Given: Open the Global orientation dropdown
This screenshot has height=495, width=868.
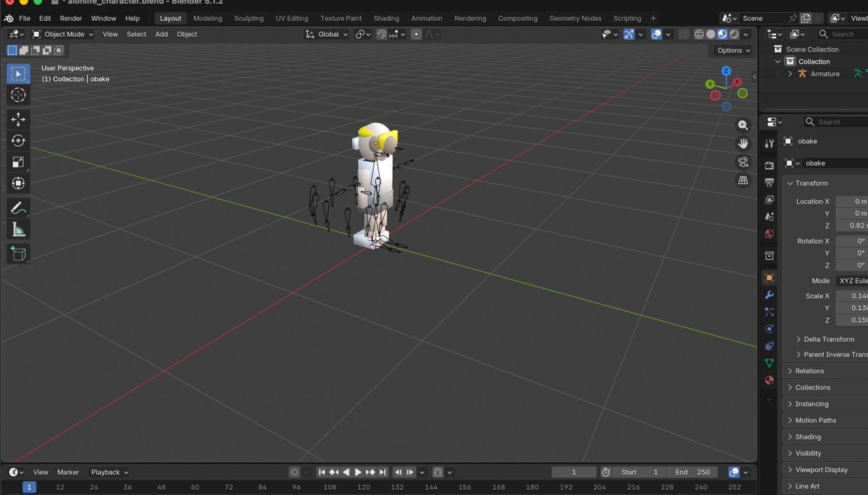Looking at the screenshot, I should tap(326, 34).
